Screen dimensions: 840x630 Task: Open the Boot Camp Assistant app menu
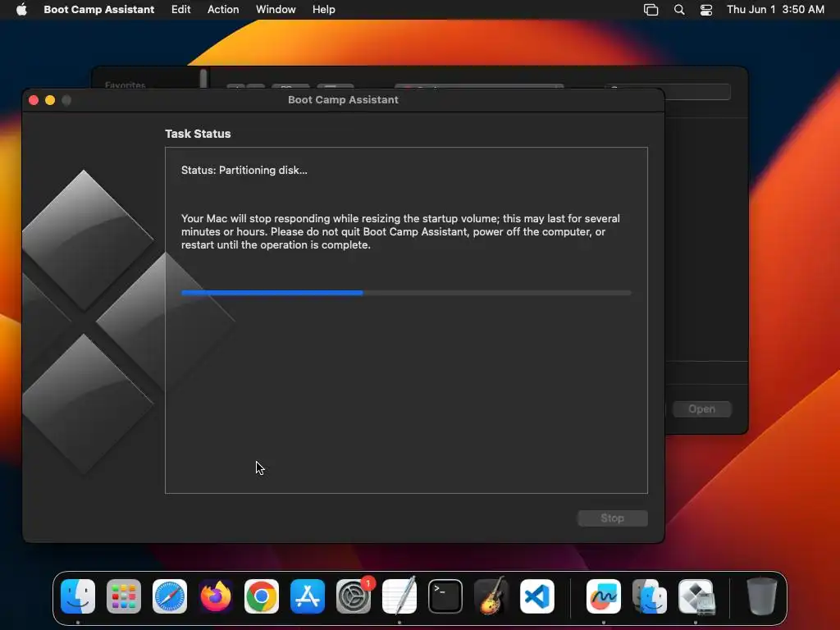98,10
